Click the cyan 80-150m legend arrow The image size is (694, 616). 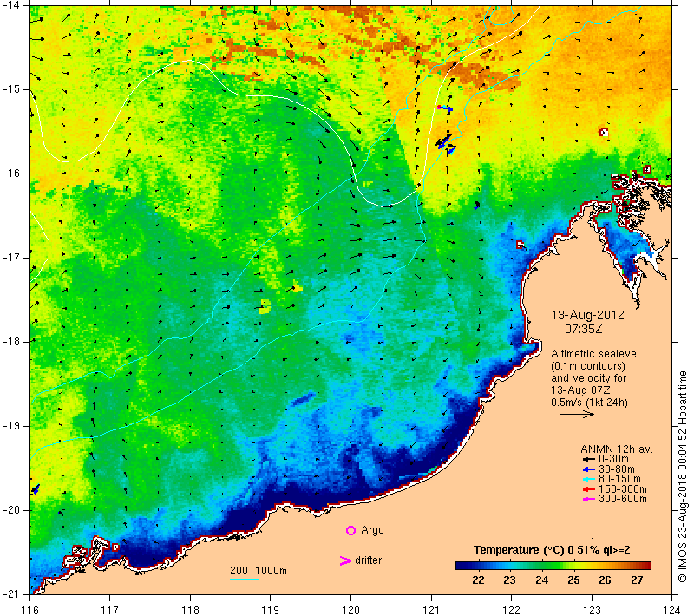tap(588, 479)
